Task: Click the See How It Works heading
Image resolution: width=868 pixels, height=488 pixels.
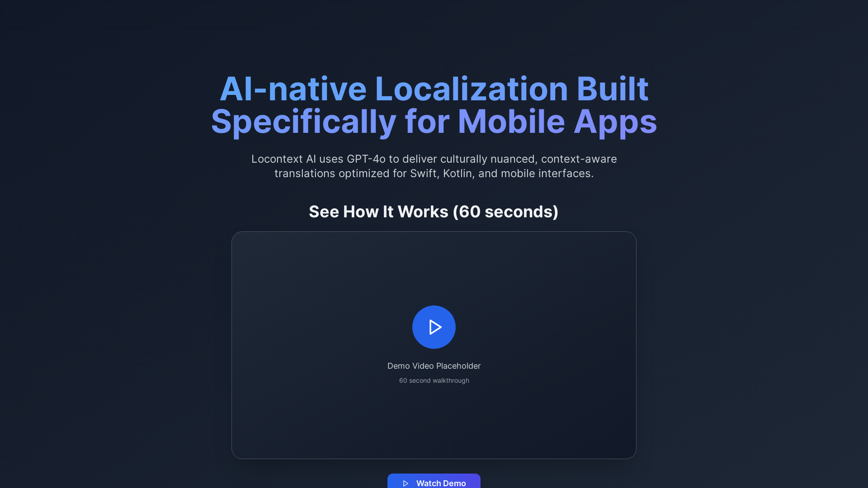Action: (x=433, y=211)
